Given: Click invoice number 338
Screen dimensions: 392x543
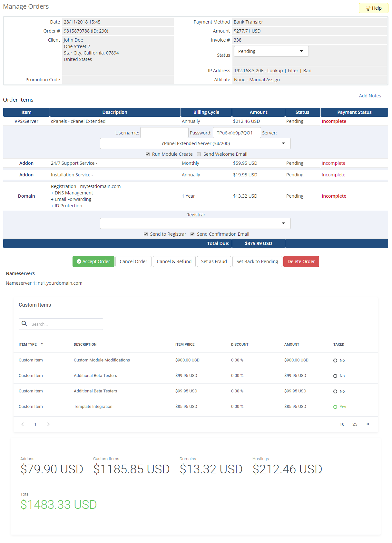Looking at the screenshot, I should click(238, 40).
